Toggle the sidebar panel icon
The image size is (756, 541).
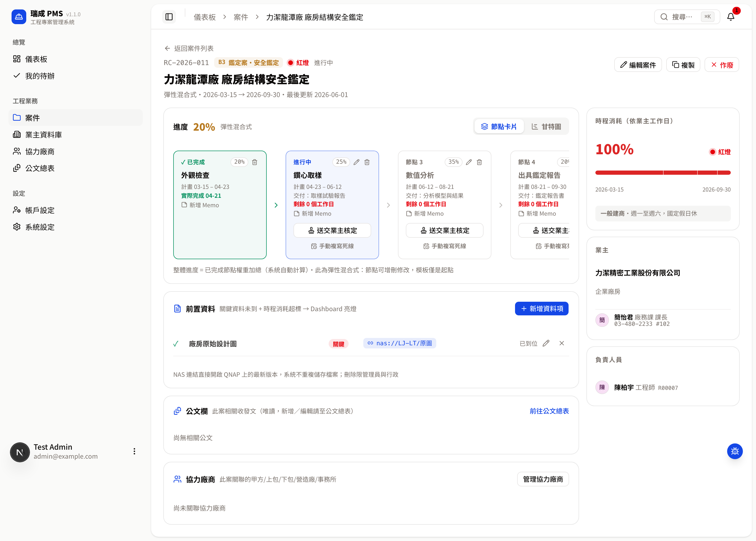(x=169, y=17)
